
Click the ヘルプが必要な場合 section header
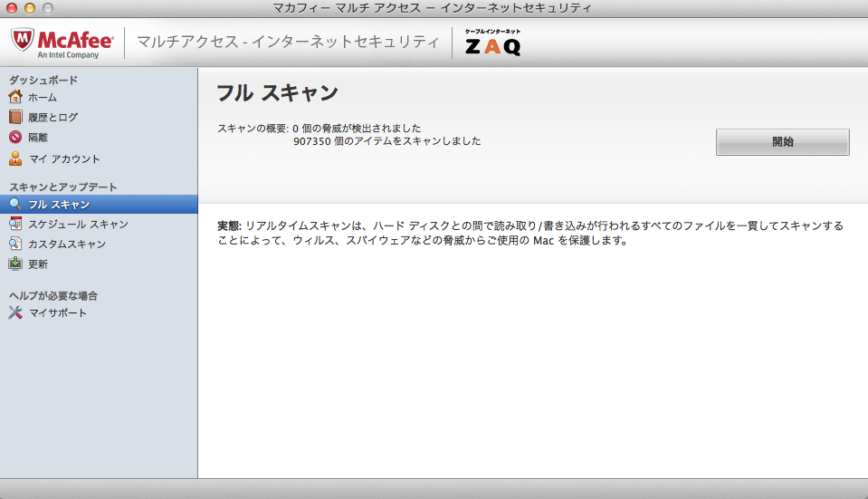(53, 295)
